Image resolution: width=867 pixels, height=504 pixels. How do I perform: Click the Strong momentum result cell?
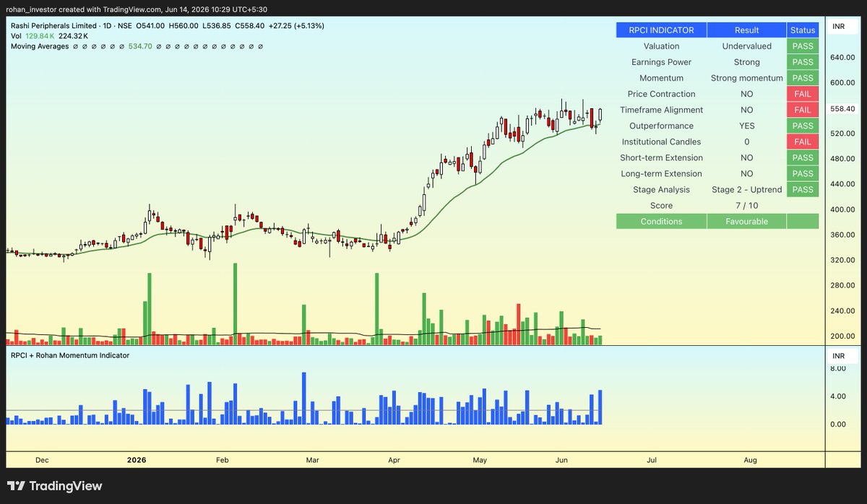746,78
